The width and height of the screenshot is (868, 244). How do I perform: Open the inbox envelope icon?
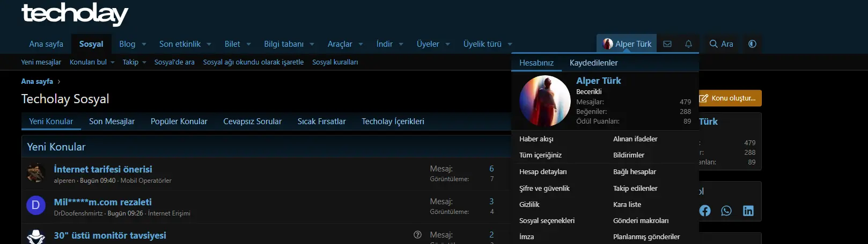(667, 44)
